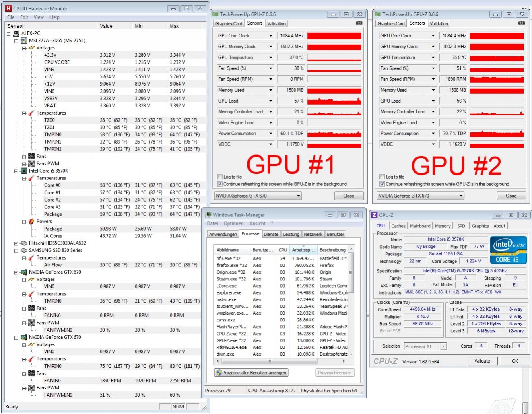The width and height of the screenshot is (532, 414).
Task: Click the camera screenshot icon in GPU #1 window
Action: pos(359,23)
